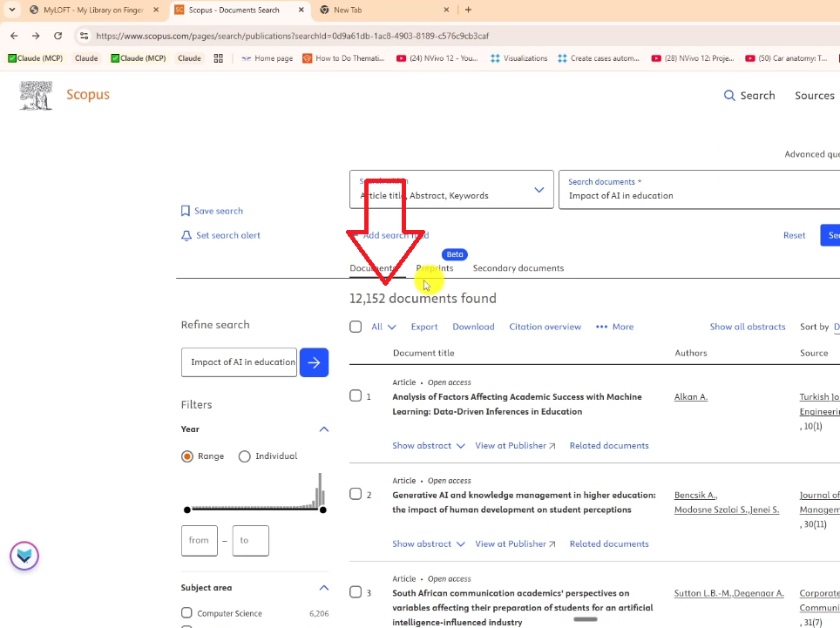Viewport: 840px width, 628px height.
Task: Click Reset search link
Action: coord(794,235)
